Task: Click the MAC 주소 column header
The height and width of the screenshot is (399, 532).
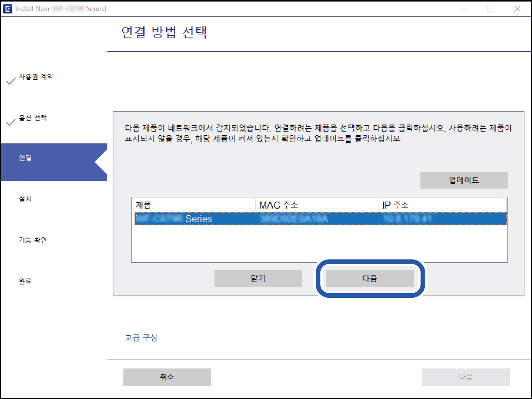Action: click(x=317, y=205)
